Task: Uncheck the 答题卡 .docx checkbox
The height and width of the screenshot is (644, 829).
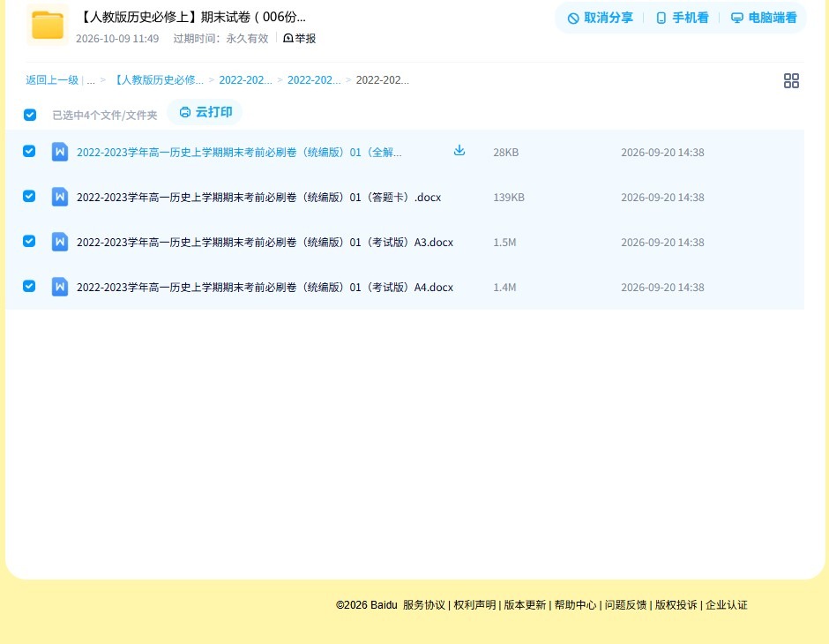Action: 29,196
